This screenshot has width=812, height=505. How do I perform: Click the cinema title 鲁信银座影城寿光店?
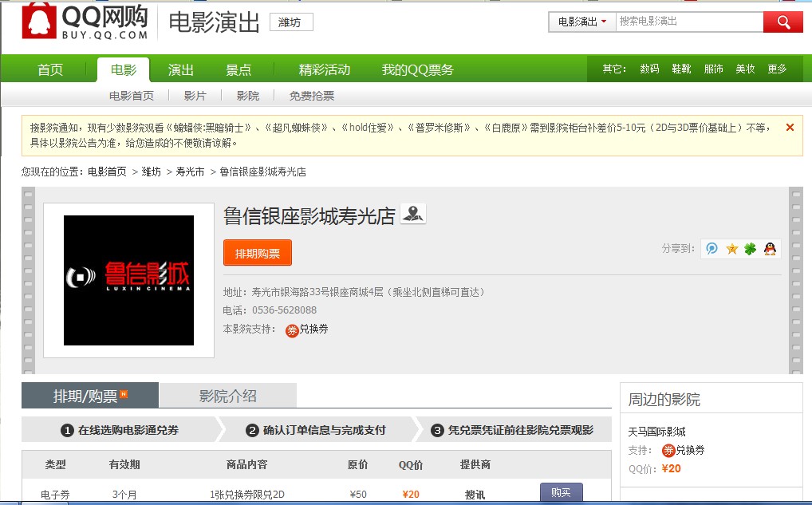(x=309, y=216)
